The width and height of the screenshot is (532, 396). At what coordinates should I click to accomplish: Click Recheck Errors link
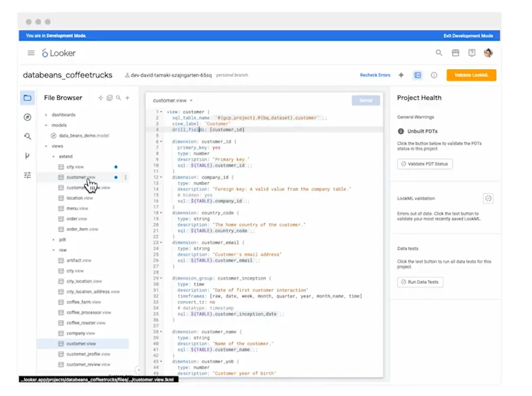point(375,75)
